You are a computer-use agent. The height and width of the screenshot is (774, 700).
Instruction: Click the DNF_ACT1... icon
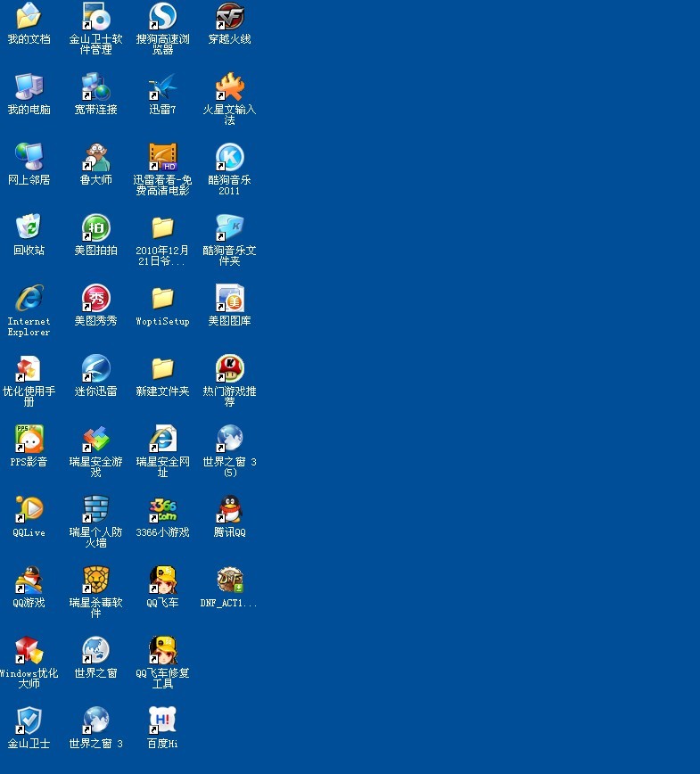229,580
